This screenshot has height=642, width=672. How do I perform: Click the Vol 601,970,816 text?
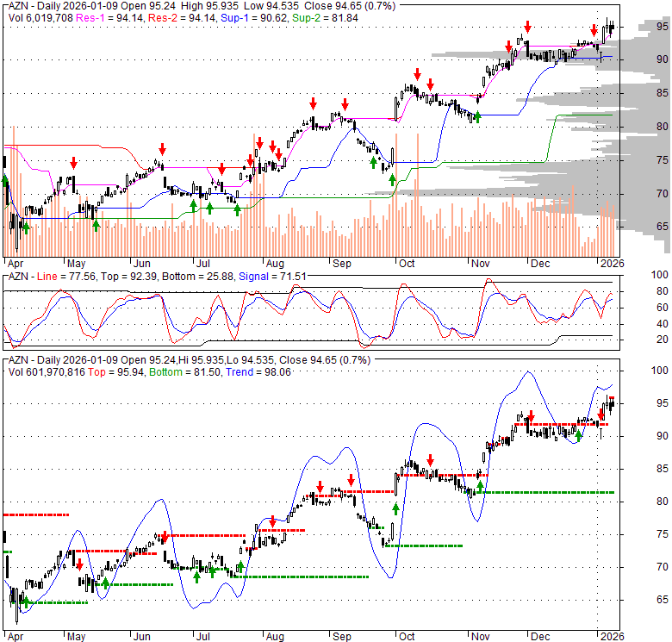click(47, 372)
